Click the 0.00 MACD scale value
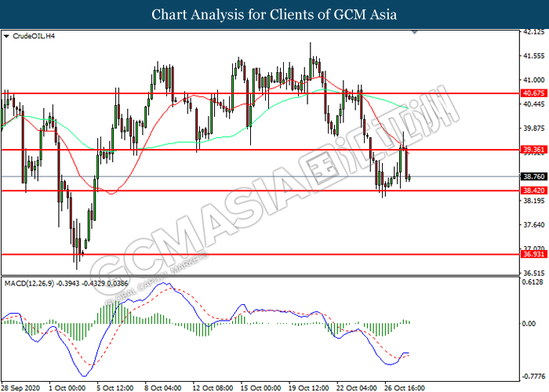Image resolution: width=549 pixels, height=392 pixels. click(529, 324)
